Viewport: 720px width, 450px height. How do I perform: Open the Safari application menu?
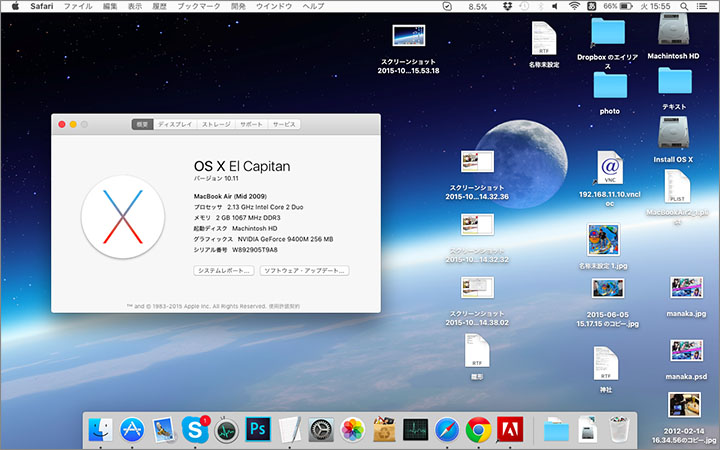pyautogui.click(x=42, y=6)
